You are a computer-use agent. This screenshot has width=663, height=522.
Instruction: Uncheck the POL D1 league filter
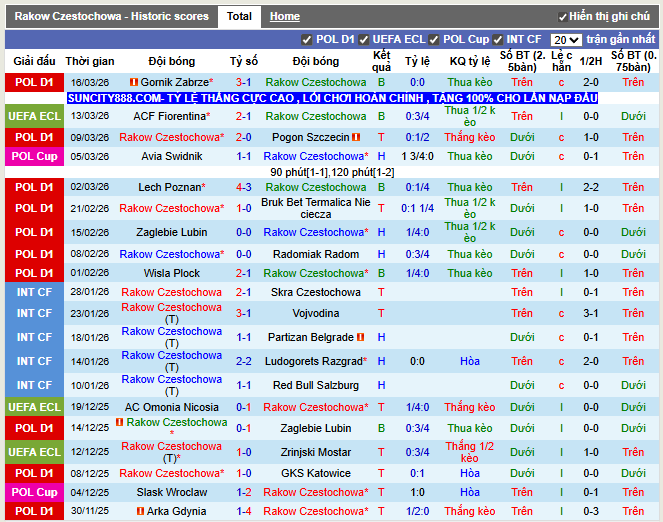pyautogui.click(x=307, y=40)
